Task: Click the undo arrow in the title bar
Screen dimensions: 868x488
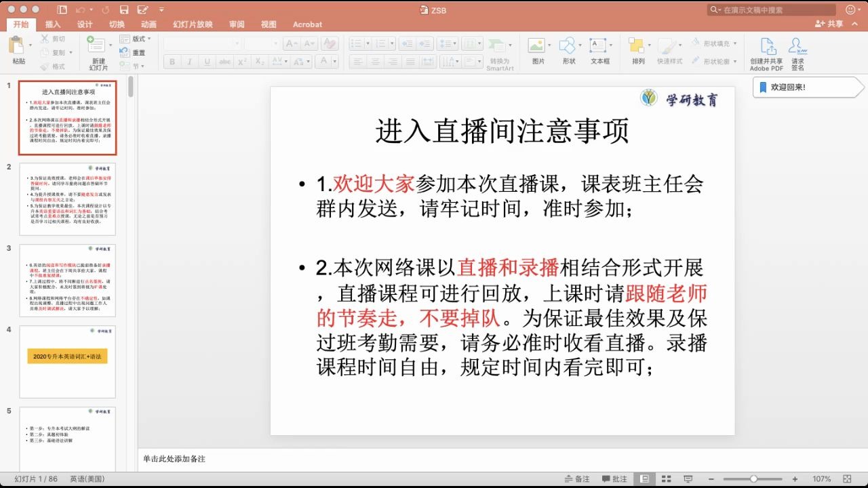Action: [80, 10]
